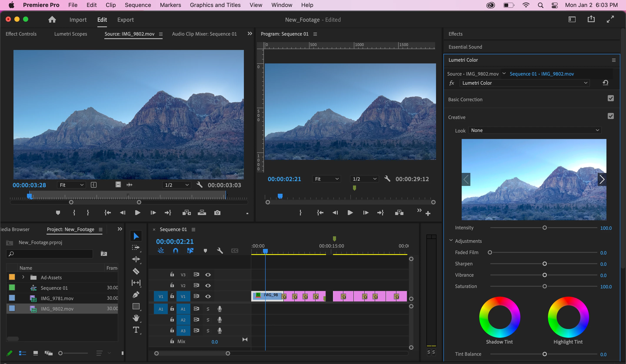Click Sequence 01 IMG_9802.mov clip link
The height and width of the screenshot is (364, 626).
[541, 74]
